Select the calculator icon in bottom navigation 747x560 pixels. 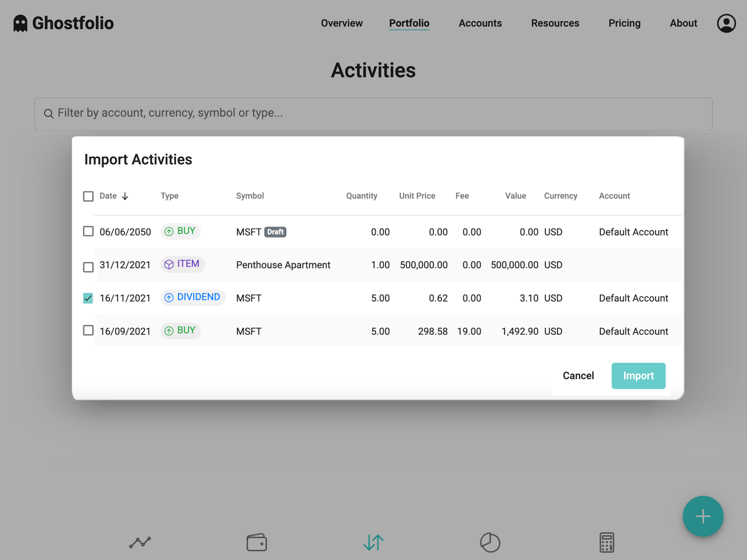607,542
